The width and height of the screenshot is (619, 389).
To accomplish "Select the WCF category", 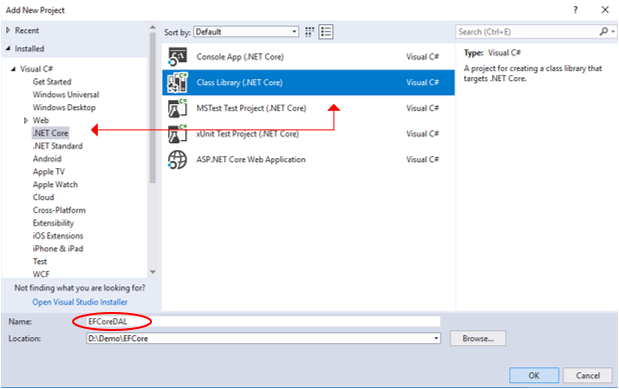I will coord(41,274).
